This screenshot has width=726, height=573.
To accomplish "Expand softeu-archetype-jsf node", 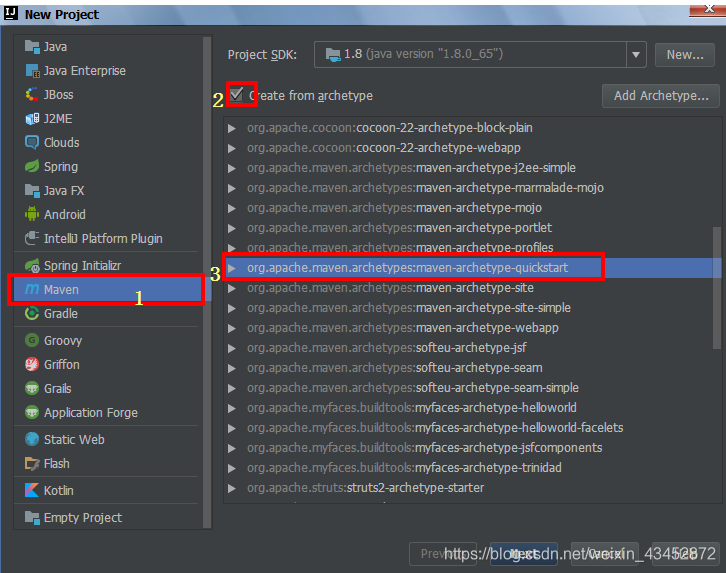I will point(232,348).
